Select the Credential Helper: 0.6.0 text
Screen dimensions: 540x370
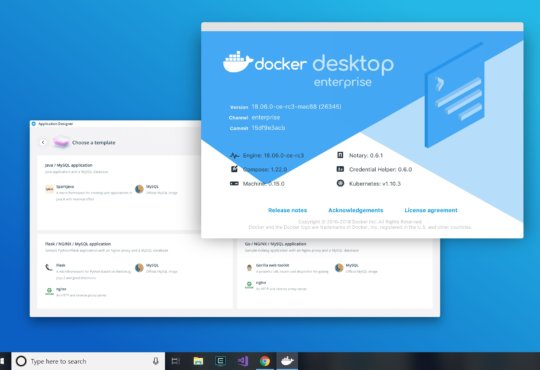(x=380, y=169)
